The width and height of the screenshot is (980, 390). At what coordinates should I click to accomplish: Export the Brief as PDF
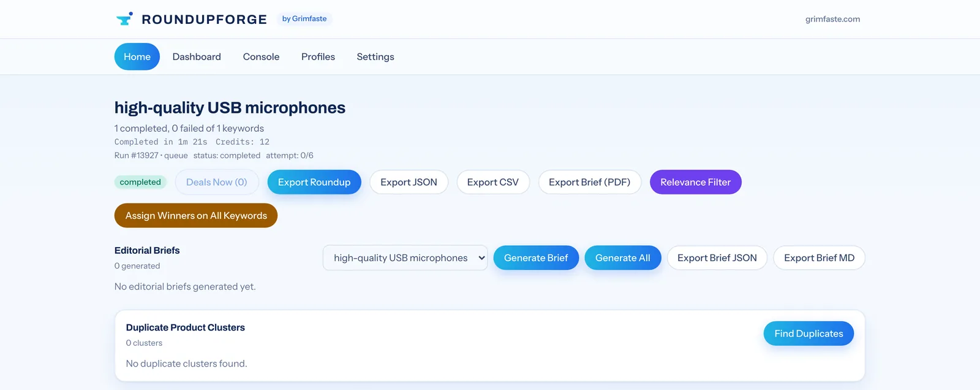point(590,182)
